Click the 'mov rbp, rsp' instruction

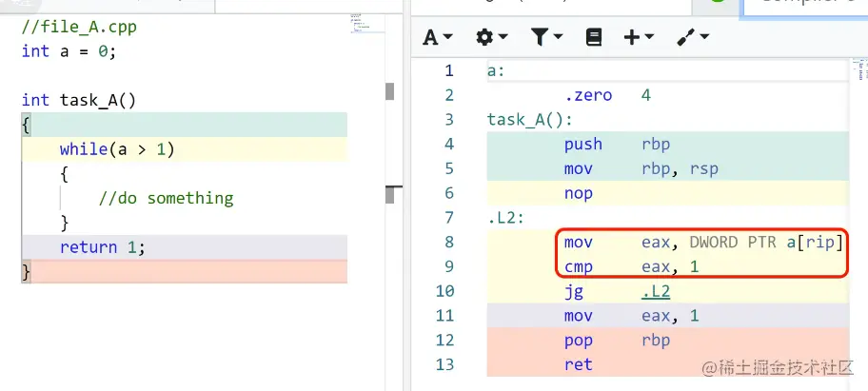point(641,168)
